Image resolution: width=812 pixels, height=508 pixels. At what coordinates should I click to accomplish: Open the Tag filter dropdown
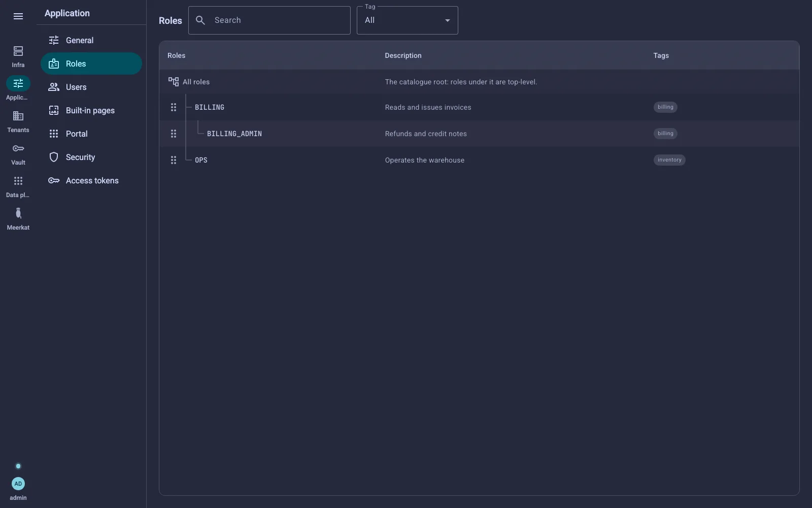(408, 20)
